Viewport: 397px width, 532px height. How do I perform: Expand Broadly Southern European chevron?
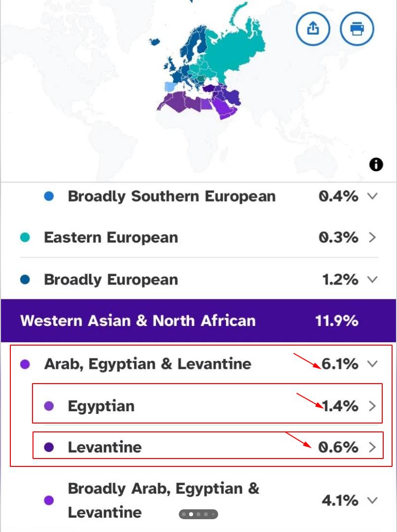click(x=372, y=196)
